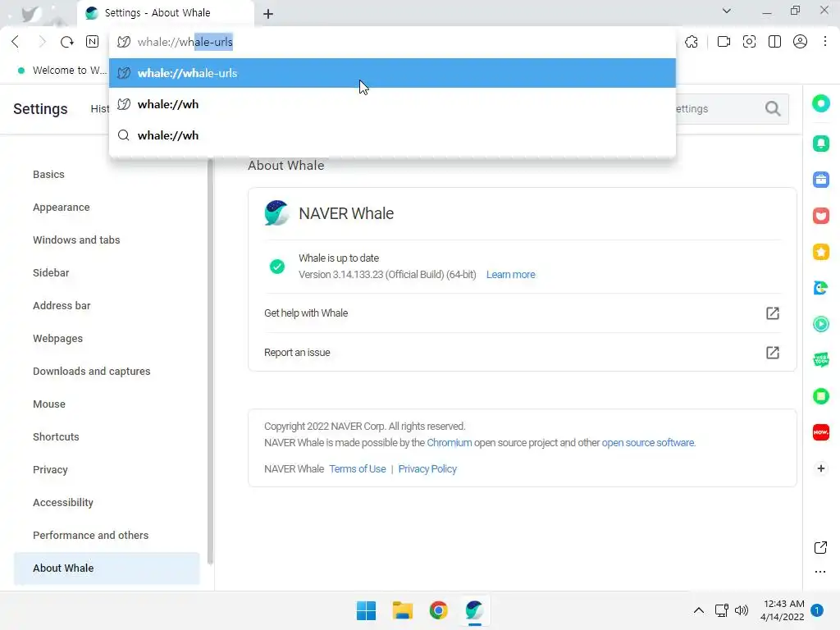Click into the address bar field
Screen dimensions: 840x630
[392, 42]
